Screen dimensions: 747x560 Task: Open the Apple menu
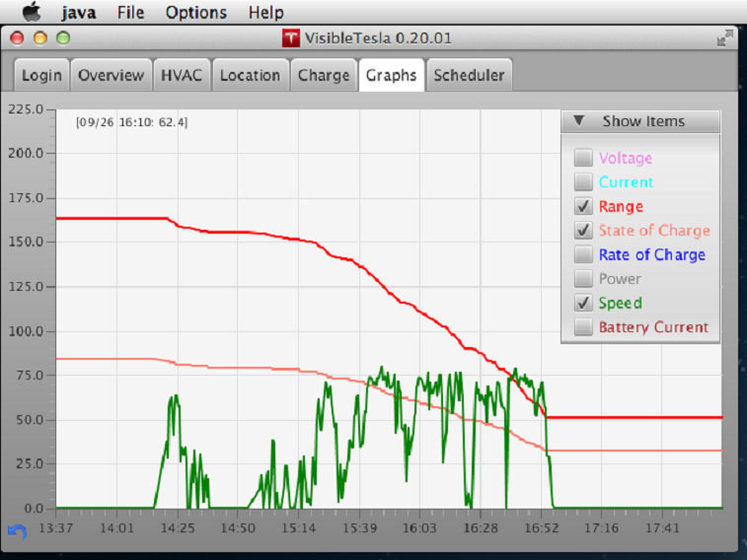pyautogui.click(x=32, y=13)
